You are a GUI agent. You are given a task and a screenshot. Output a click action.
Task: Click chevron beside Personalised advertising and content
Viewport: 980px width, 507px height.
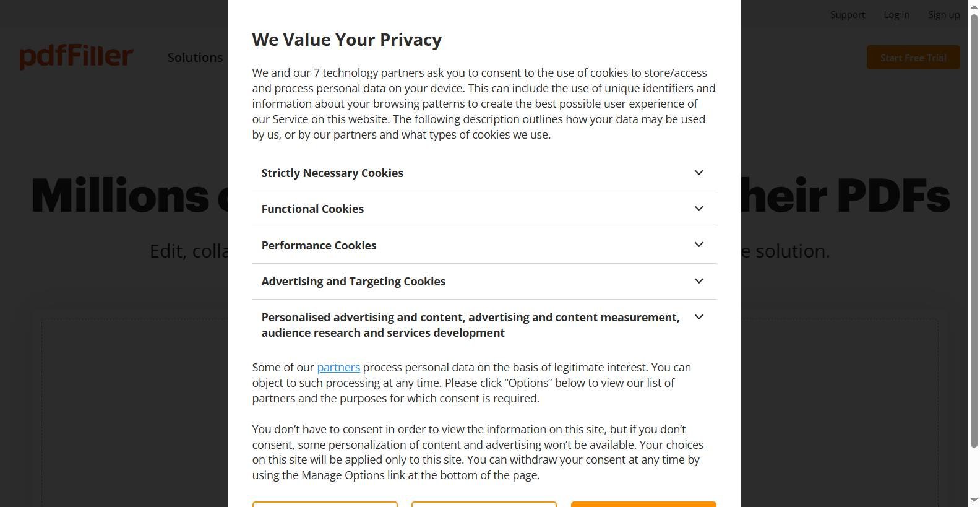point(698,317)
